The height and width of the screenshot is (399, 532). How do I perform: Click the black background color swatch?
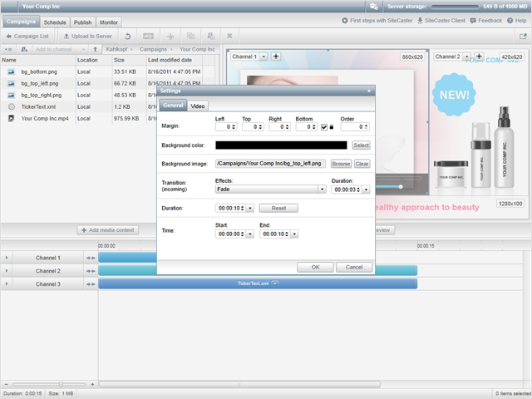pos(280,145)
